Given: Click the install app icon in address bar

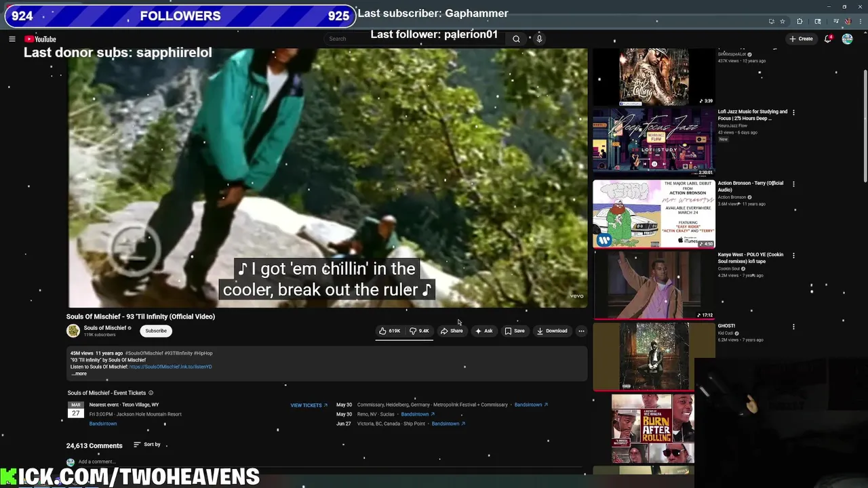Looking at the screenshot, I should [772, 21].
